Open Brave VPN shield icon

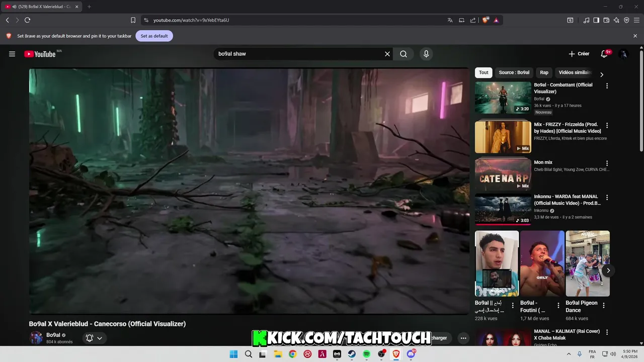pyautogui.click(x=626, y=20)
